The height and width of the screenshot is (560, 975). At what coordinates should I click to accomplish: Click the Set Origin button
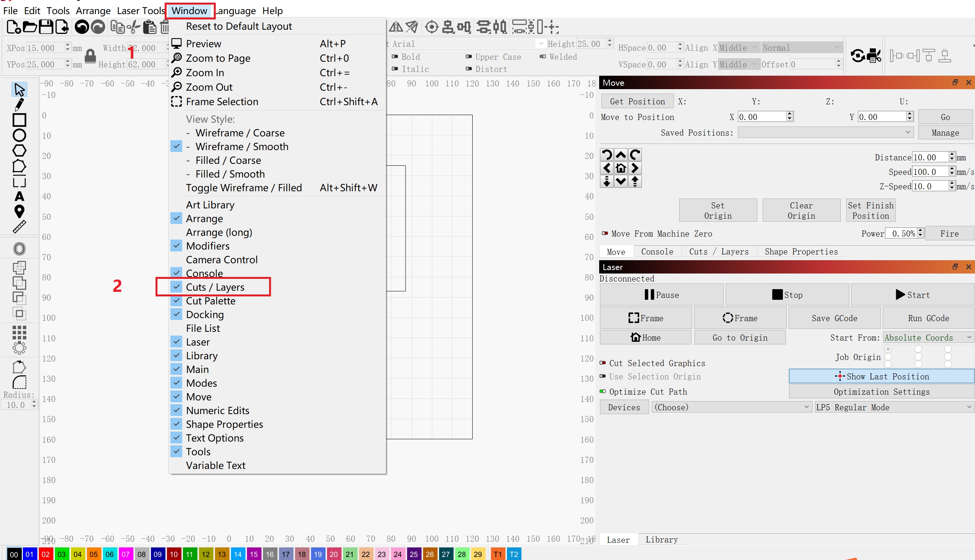(718, 210)
